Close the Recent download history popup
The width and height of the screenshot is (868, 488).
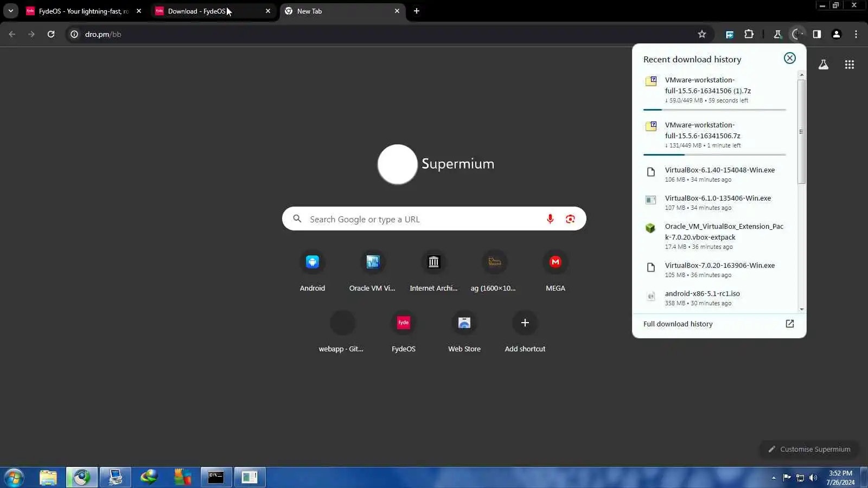pos(790,58)
